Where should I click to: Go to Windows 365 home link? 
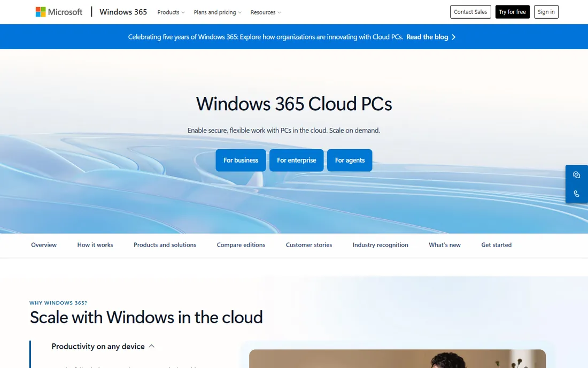[123, 12]
